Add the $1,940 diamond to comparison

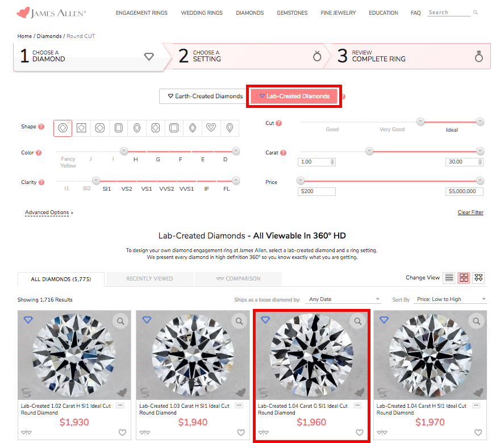click(145, 432)
